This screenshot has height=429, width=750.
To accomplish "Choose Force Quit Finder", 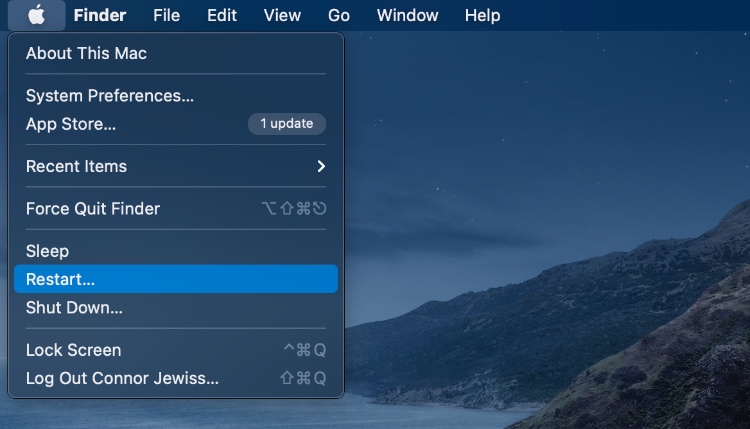I will pos(176,209).
